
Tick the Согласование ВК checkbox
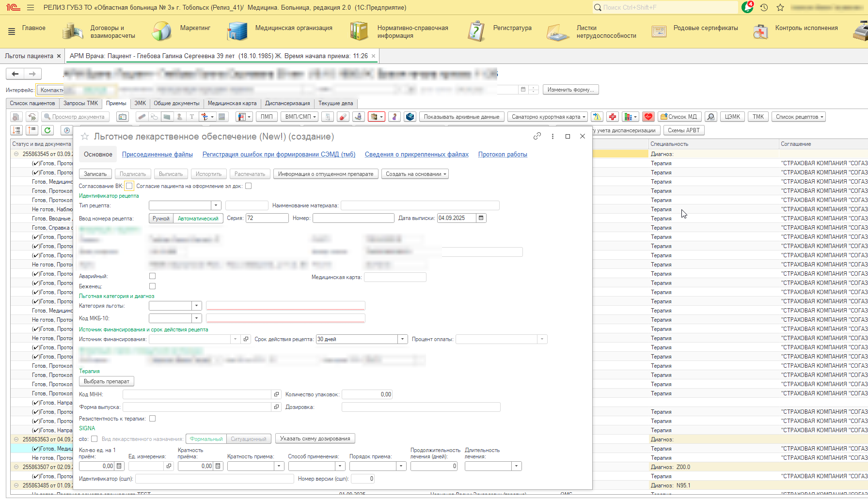point(129,186)
